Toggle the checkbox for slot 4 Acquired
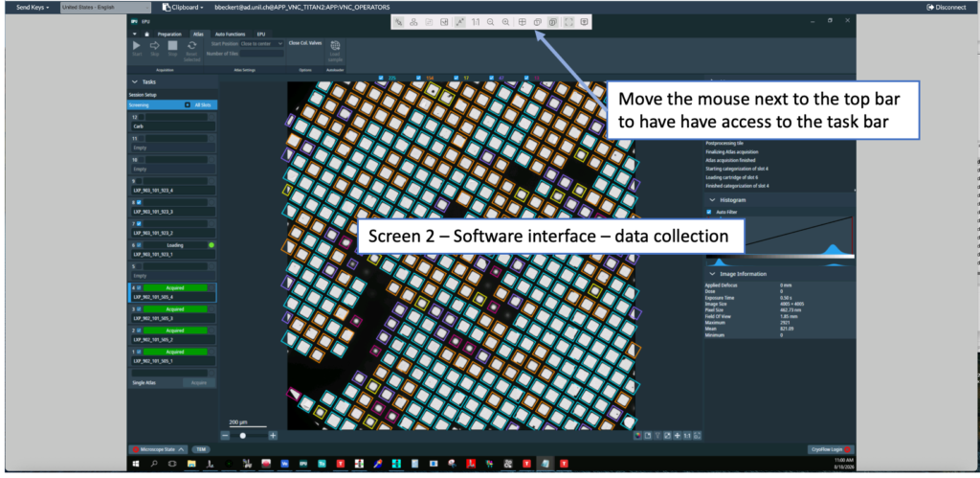 [140, 287]
